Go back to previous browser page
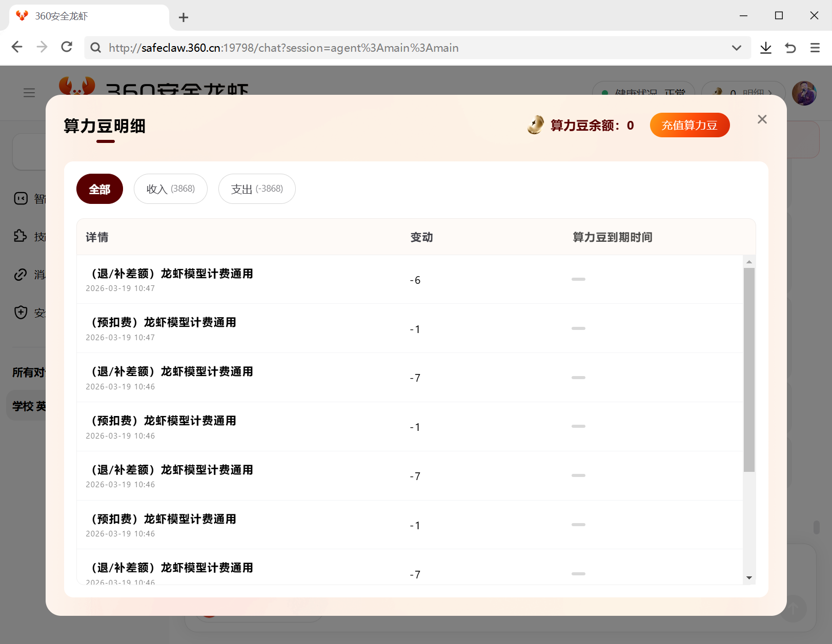The image size is (832, 644). pos(17,48)
